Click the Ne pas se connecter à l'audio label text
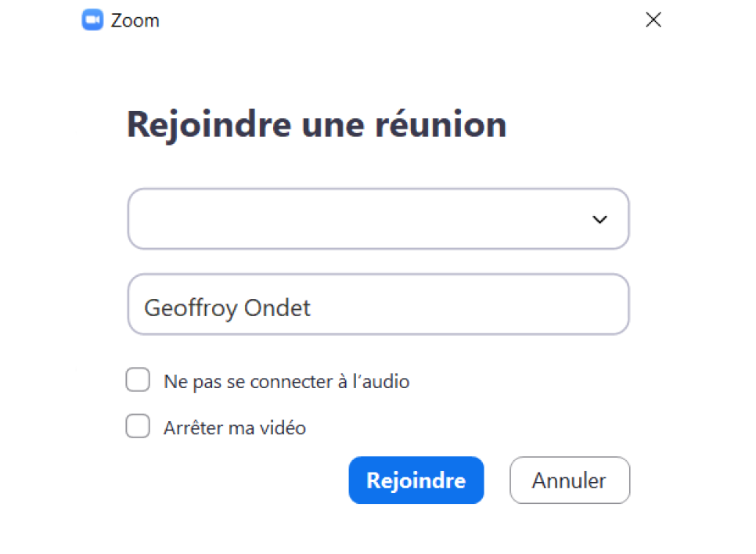 286,381
